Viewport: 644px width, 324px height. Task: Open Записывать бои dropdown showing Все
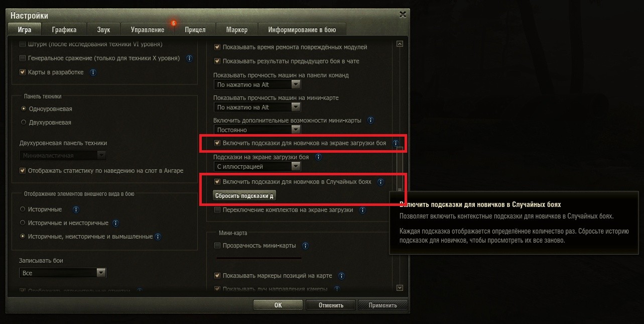(x=63, y=273)
